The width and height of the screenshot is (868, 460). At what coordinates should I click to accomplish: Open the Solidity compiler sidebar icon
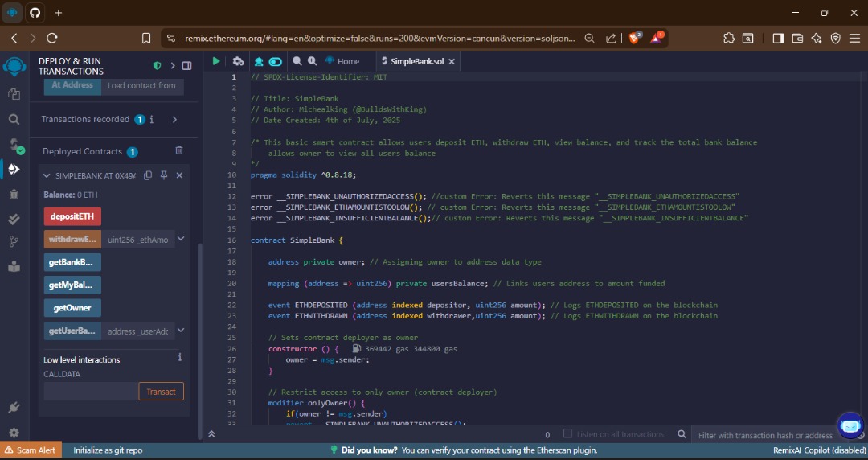click(x=15, y=146)
